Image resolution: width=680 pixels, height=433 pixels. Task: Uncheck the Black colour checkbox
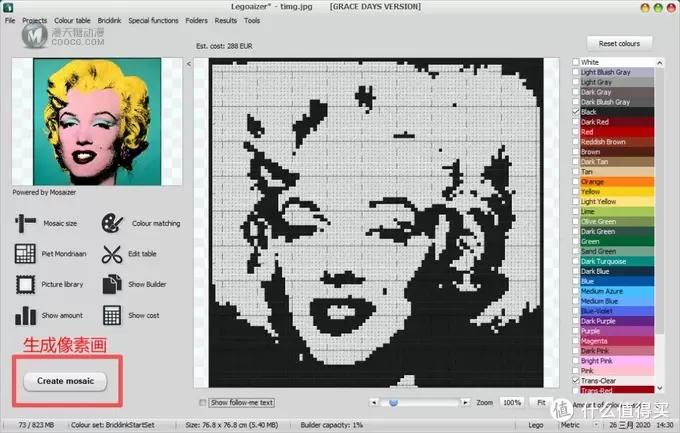(x=575, y=112)
